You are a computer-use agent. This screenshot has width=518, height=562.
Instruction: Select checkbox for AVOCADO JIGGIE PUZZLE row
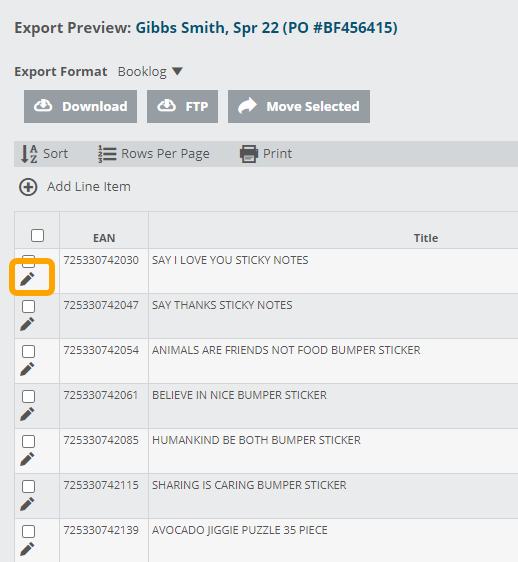click(28, 532)
